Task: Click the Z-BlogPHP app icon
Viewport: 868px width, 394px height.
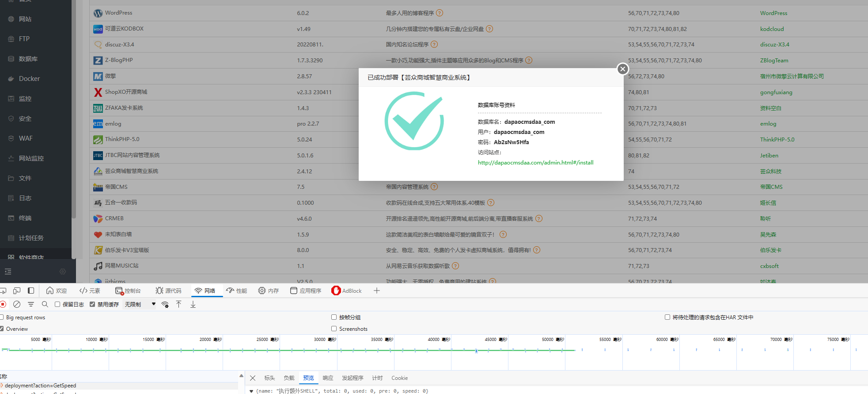Action: (x=98, y=61)
